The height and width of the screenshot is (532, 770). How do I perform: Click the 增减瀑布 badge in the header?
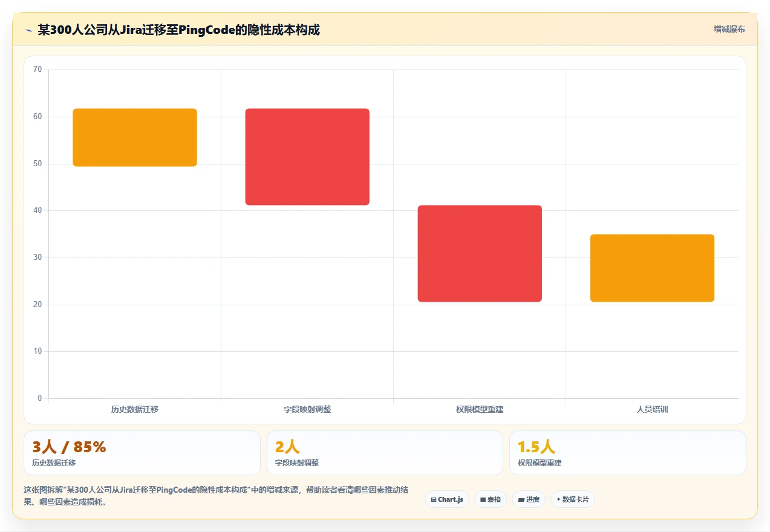point(729,29)
